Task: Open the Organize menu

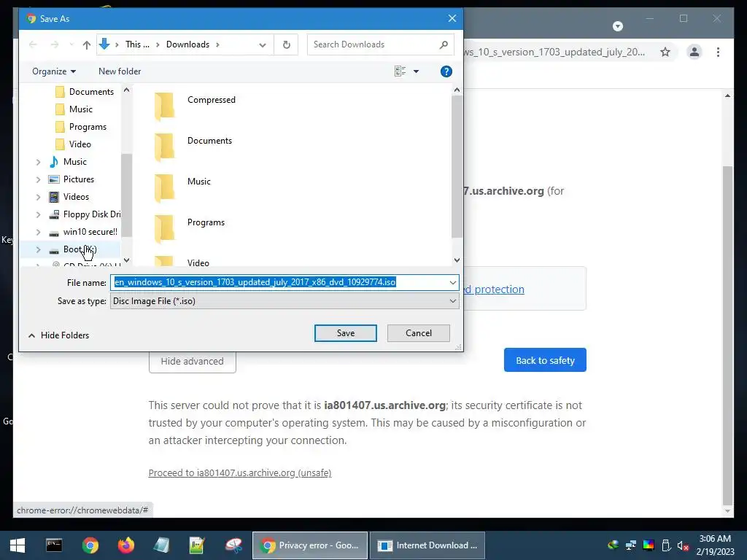Action: click(54, 71)
